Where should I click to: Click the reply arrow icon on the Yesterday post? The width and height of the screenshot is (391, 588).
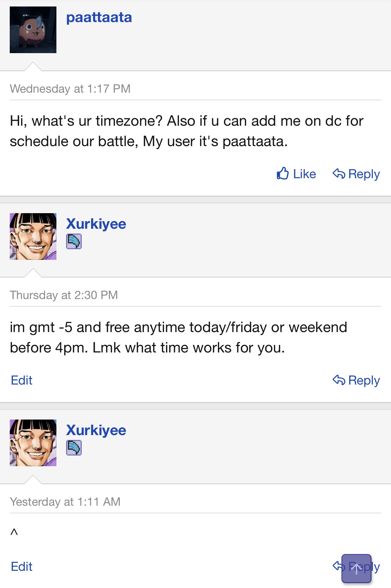(337, 566)
